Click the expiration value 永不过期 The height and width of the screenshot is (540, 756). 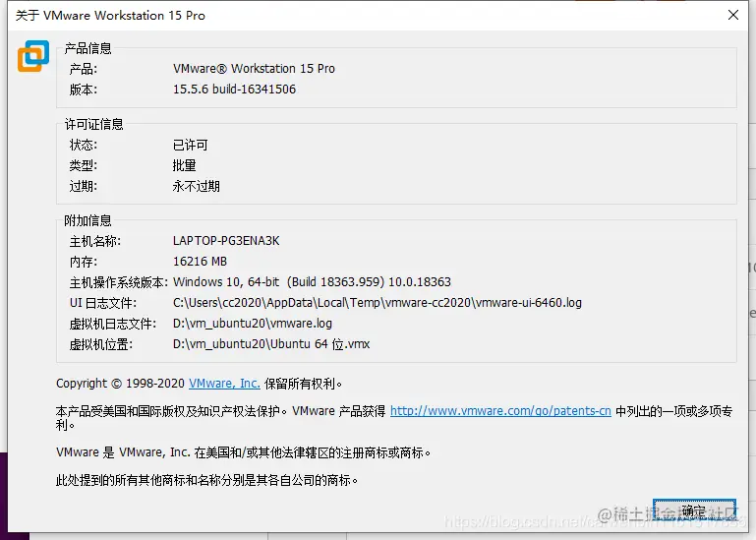(197, 186)
